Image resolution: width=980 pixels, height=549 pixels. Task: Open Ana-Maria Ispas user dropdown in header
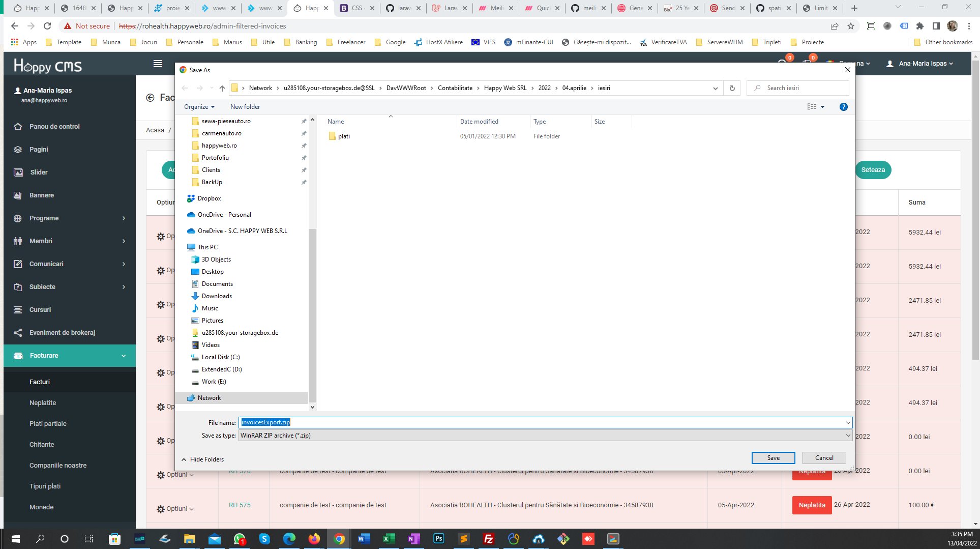919,64
